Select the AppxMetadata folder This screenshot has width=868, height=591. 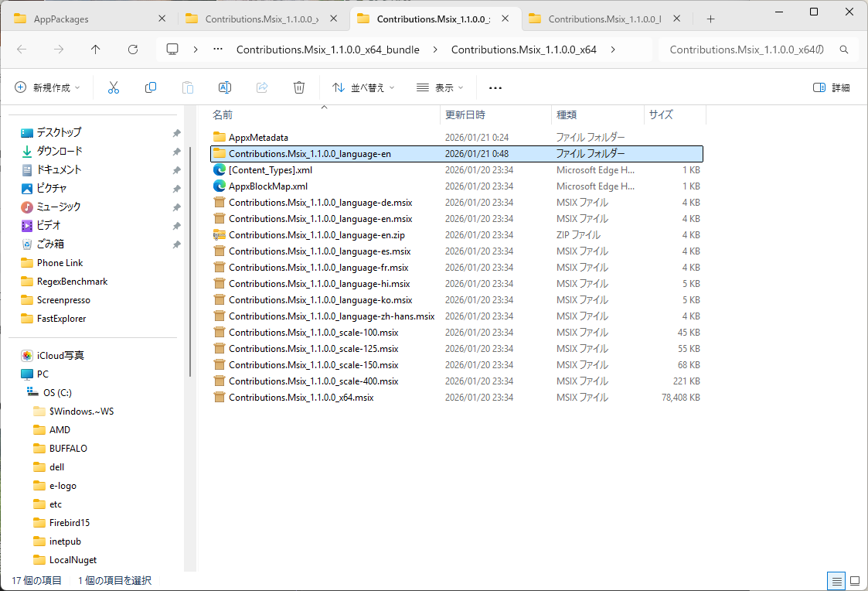click(457, 138)
